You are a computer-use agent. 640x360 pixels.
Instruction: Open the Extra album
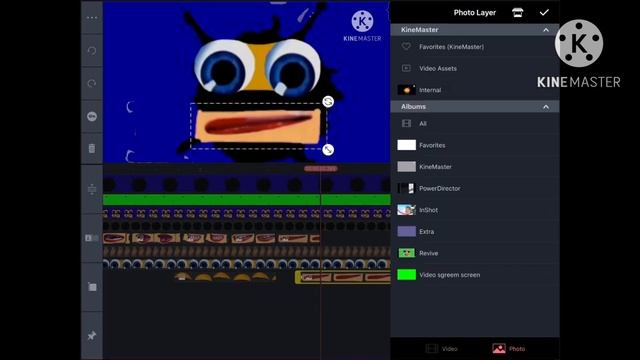click(475, 231)
